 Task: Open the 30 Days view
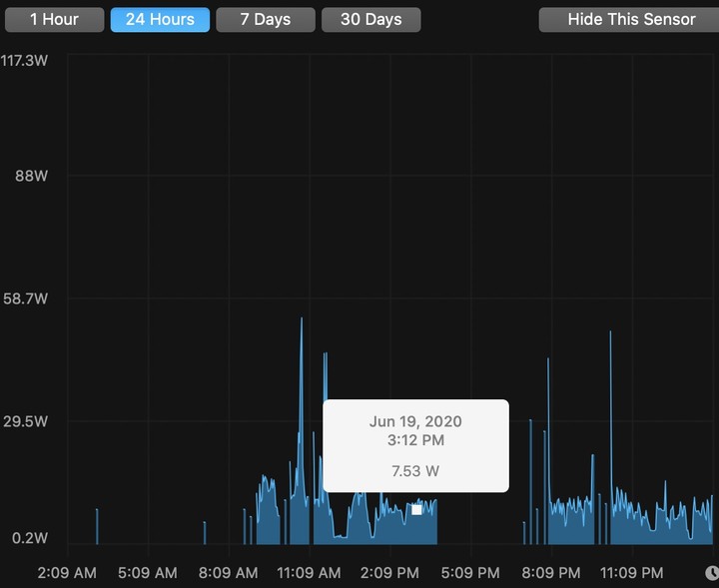click(x=370, y=20)
